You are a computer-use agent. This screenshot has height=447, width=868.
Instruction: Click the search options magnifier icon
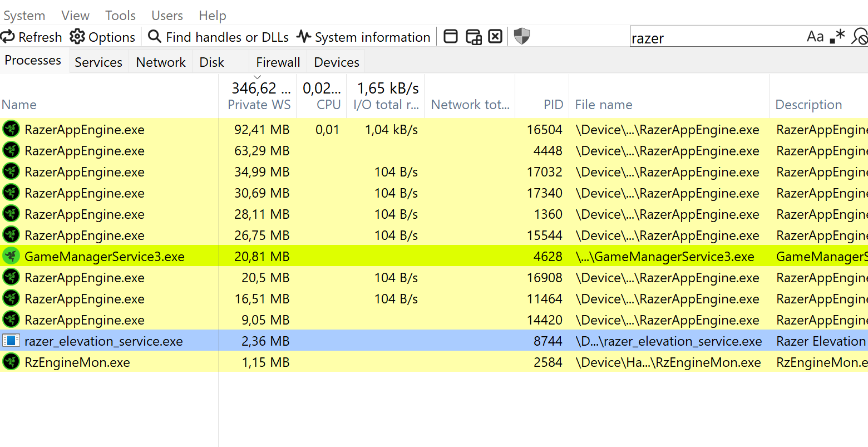coord(860,37)
